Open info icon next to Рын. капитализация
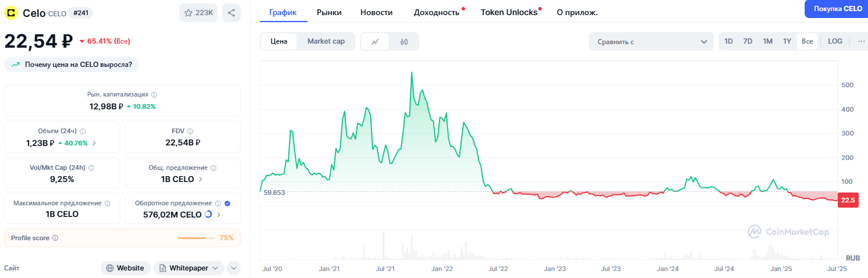 pos(154,94)
